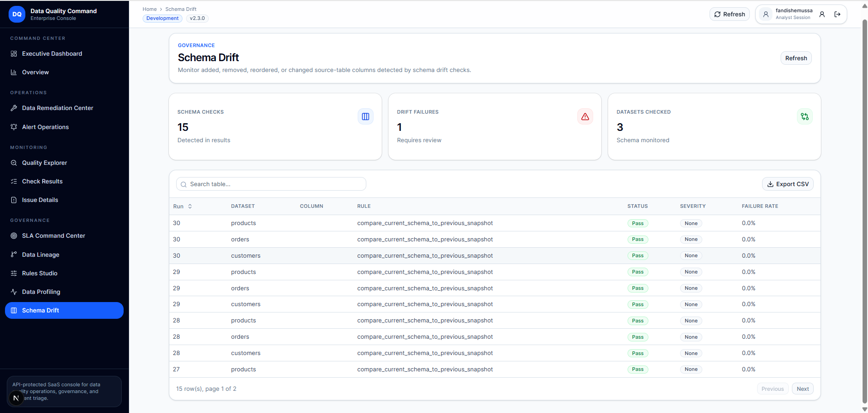Screen dimensions: 868x413
Task: Click the Export CSV download icon
Action: [770, 184]
